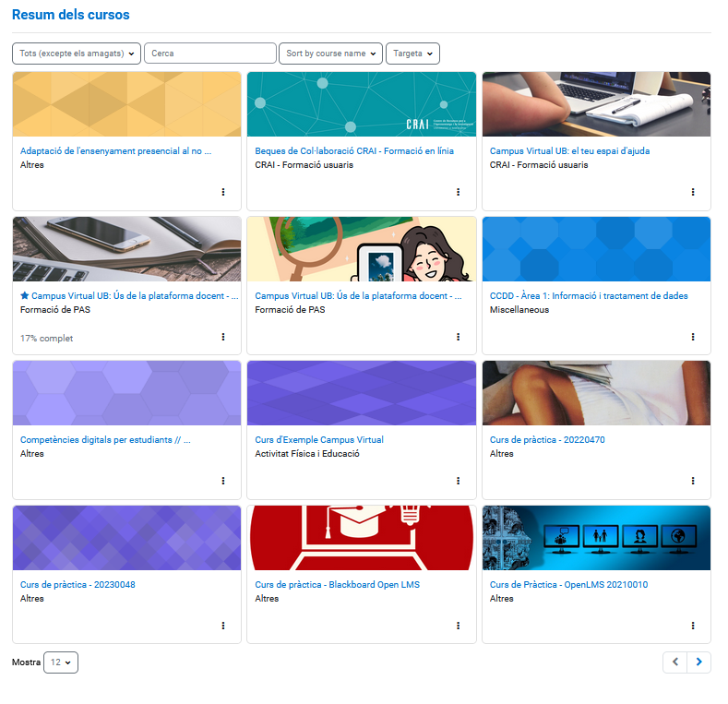728x704 pixels.
Task: Open actions menu for Curs de Pràctica - OpenLMS 20210010
Action: 693,626
